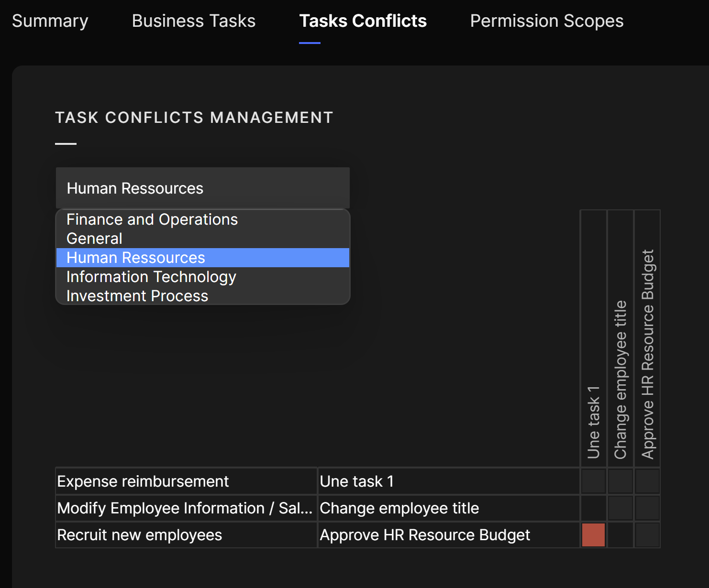Toggle Approve HR Resource Budget row, Change employee title column cell

(620, 535)
